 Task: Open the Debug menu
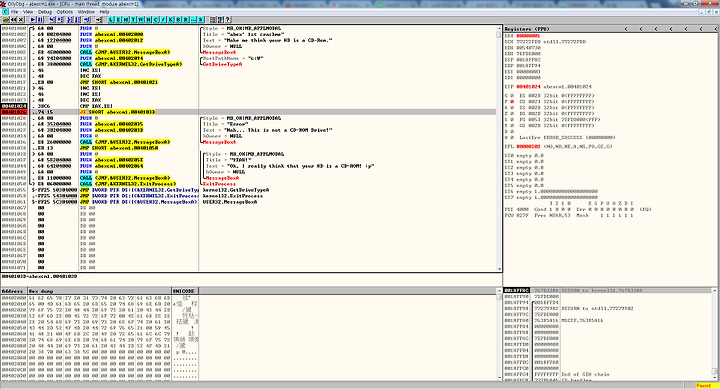click(45, 11)
